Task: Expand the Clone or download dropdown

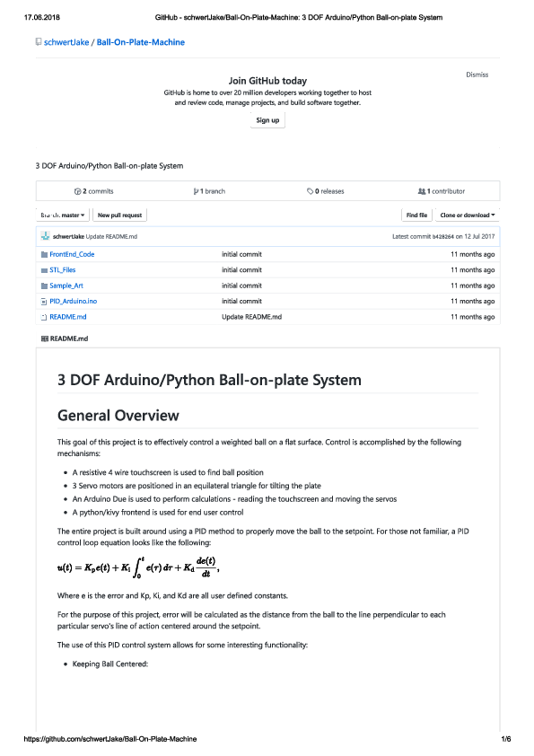Action: click(467, 215)
